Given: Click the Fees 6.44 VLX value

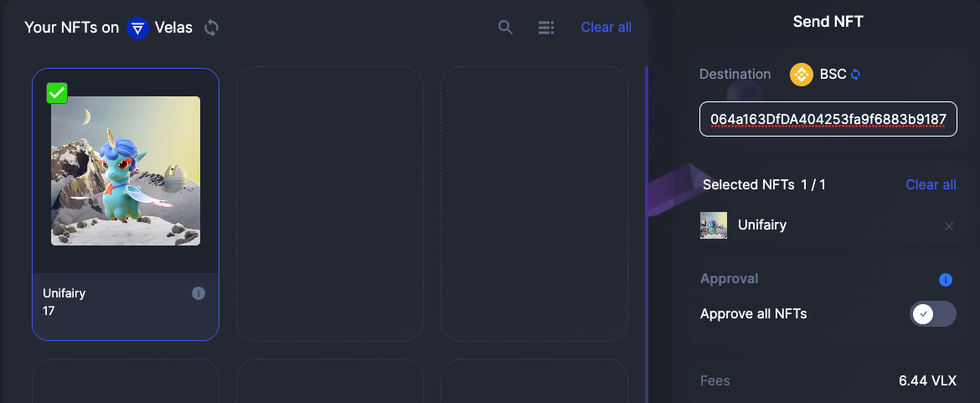Looking at the screenshot, I should 927,380.
